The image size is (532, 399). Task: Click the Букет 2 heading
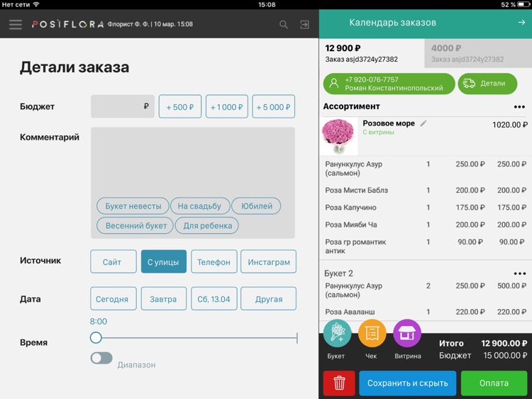pos(338,274)
